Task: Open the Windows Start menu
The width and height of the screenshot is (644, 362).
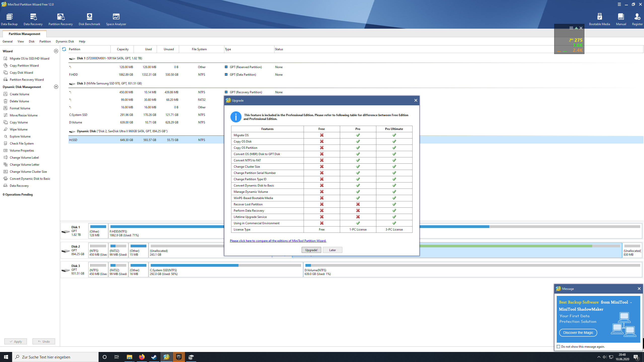Action: click(x=6, y=357)
